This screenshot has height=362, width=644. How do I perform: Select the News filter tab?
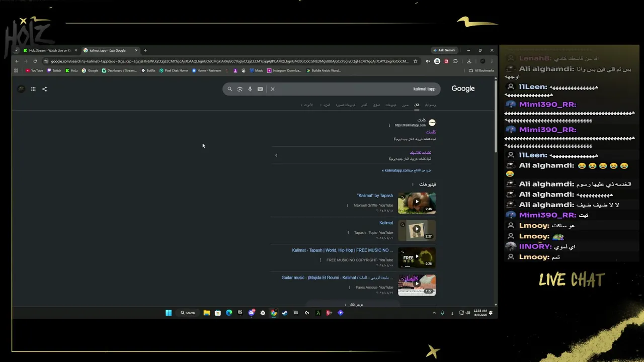364,105
